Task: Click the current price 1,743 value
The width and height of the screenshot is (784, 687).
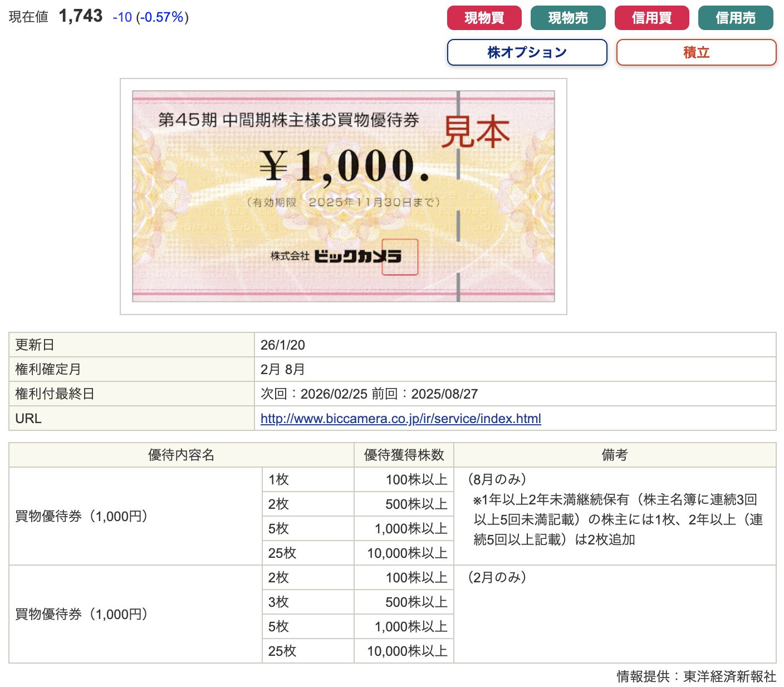Action: point(81,16)
